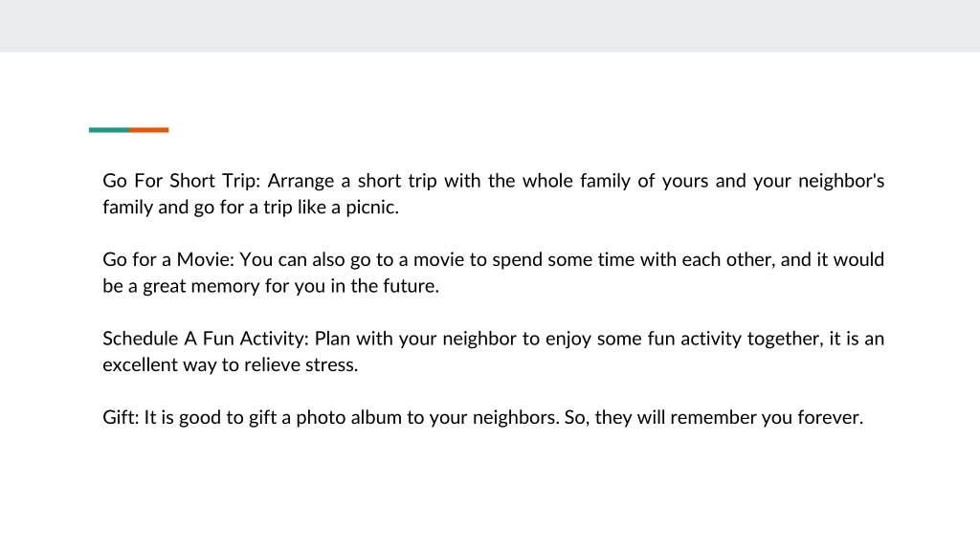This screenshot has width=980, height=551.
Task: Click the "Gift:" heading text
Action: tap(121, 417)
